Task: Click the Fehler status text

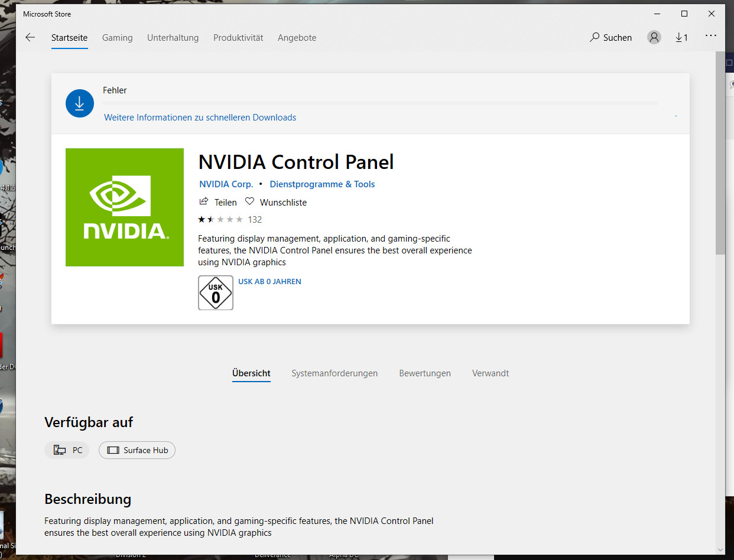Action: pos(115,90)
